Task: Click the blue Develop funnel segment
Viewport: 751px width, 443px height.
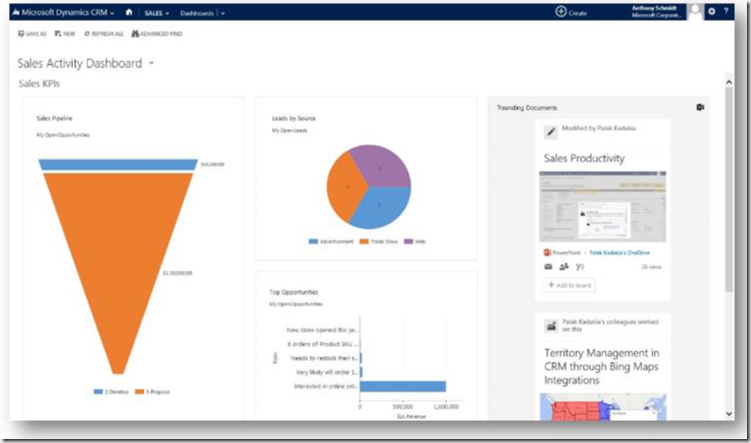Action: [118, 165]
